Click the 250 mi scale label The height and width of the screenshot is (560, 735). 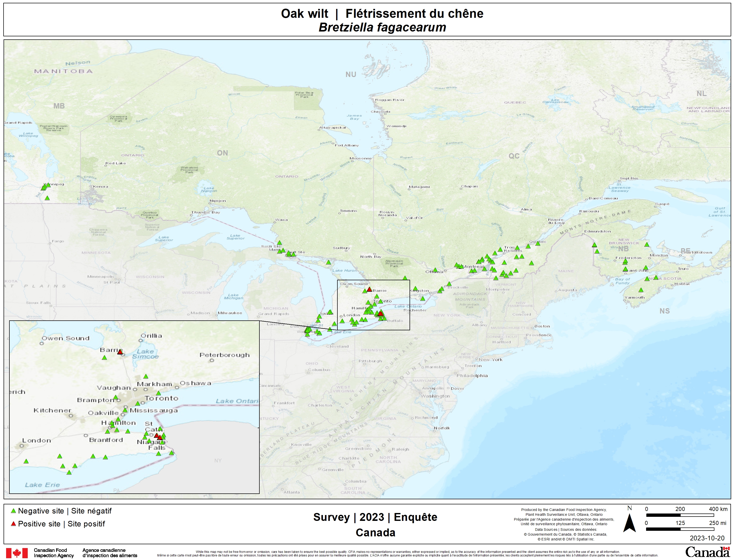718,523
